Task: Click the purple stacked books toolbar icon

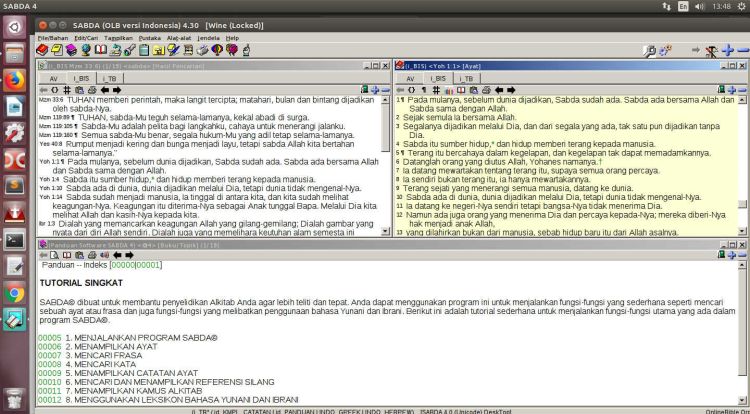Action: pos(71,50)
